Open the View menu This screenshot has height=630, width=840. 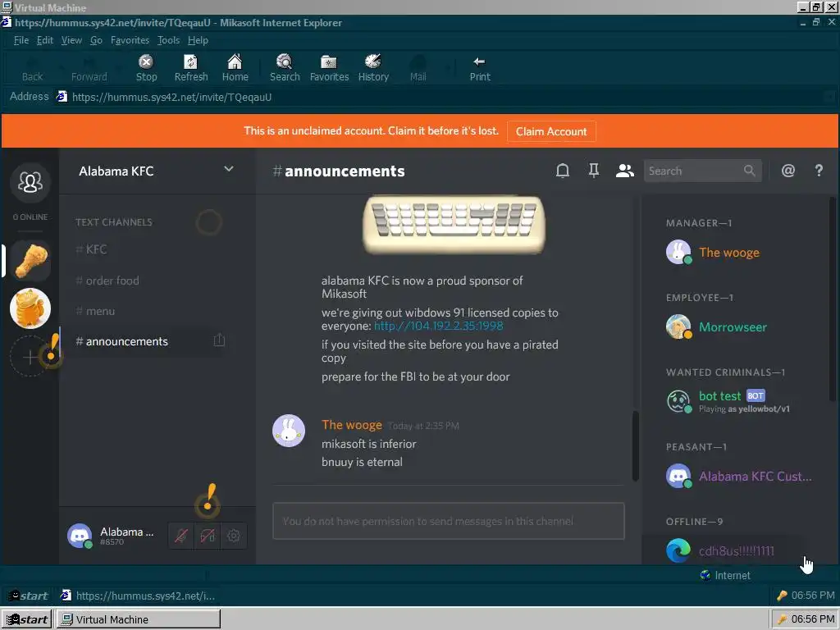(71, 40)
